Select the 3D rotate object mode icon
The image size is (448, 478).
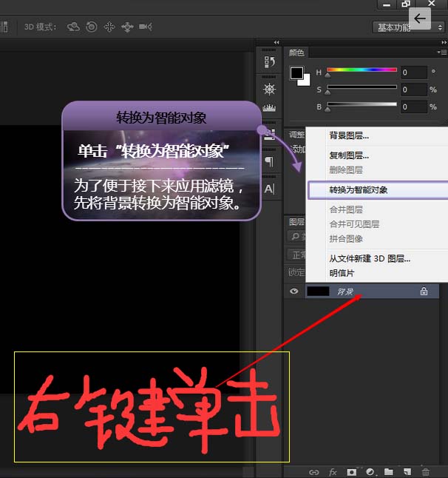73,27
